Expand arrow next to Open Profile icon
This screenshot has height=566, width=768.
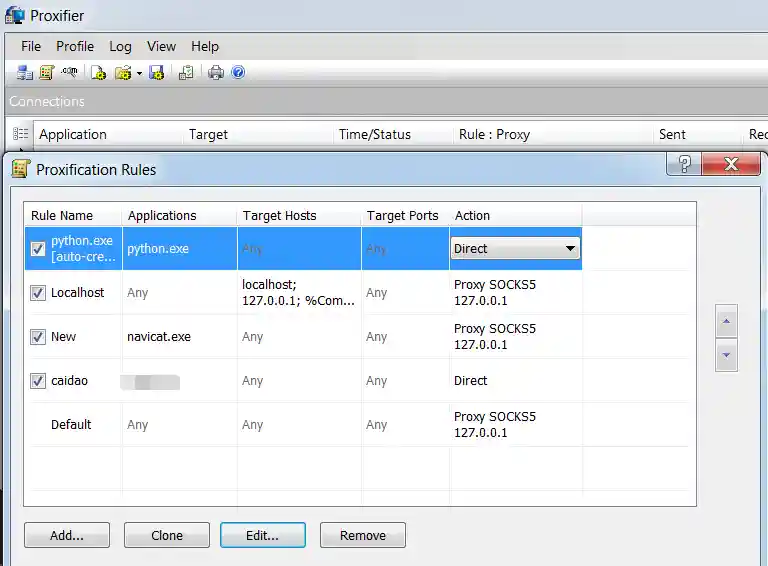(x=139, y=73)
